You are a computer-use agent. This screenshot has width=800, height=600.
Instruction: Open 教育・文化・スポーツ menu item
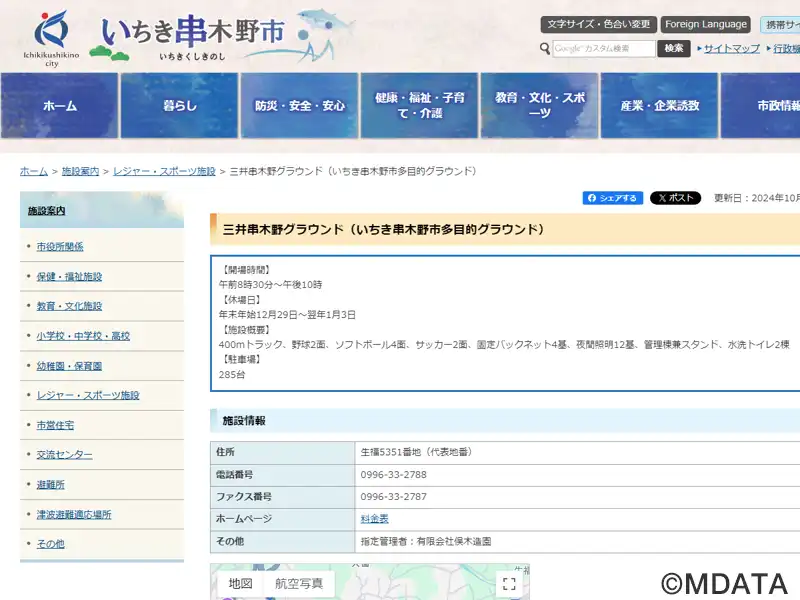[x=539, y=106]
